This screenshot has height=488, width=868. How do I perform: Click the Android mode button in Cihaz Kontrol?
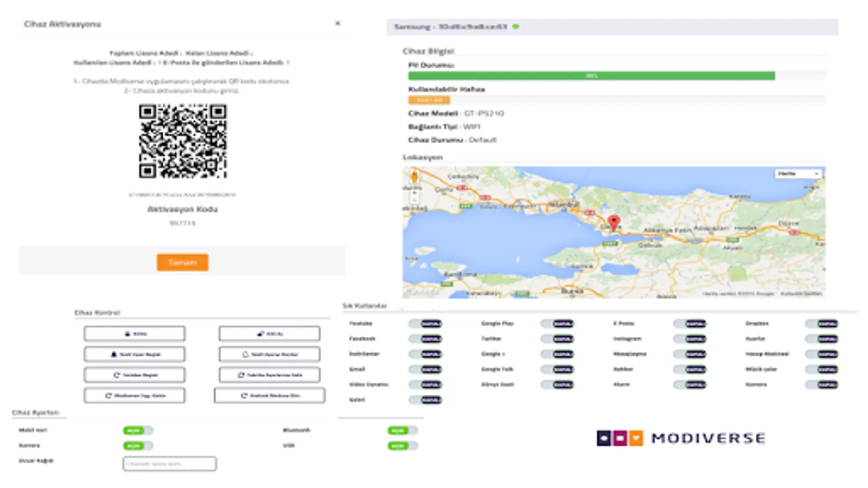tap(270, 395)
